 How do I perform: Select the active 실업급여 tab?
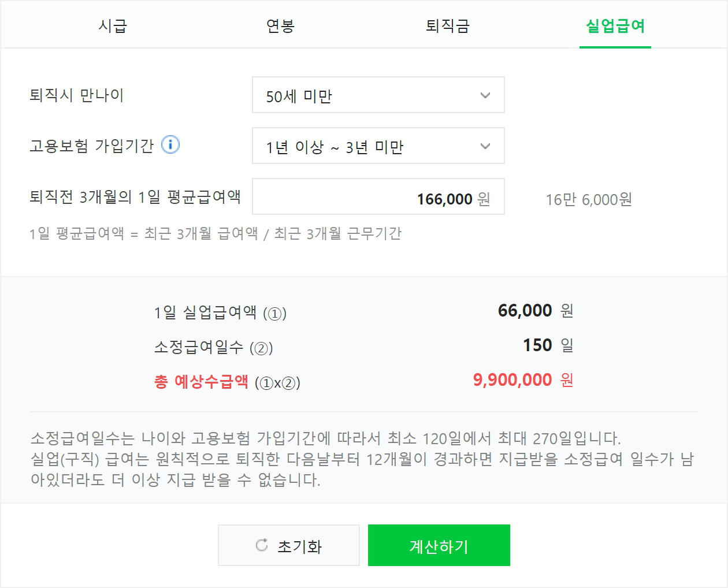pyautogui.click(x=615, y=26)
